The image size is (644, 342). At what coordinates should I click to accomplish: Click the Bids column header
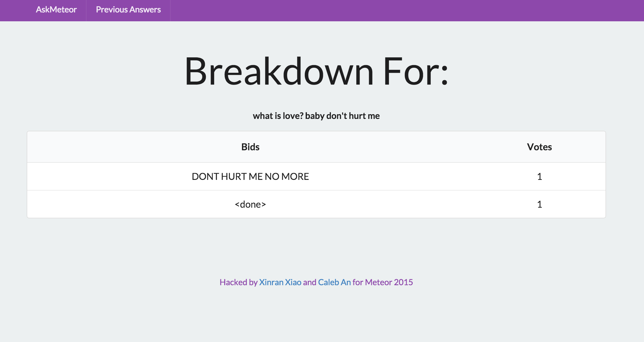[x=250, y=147]
